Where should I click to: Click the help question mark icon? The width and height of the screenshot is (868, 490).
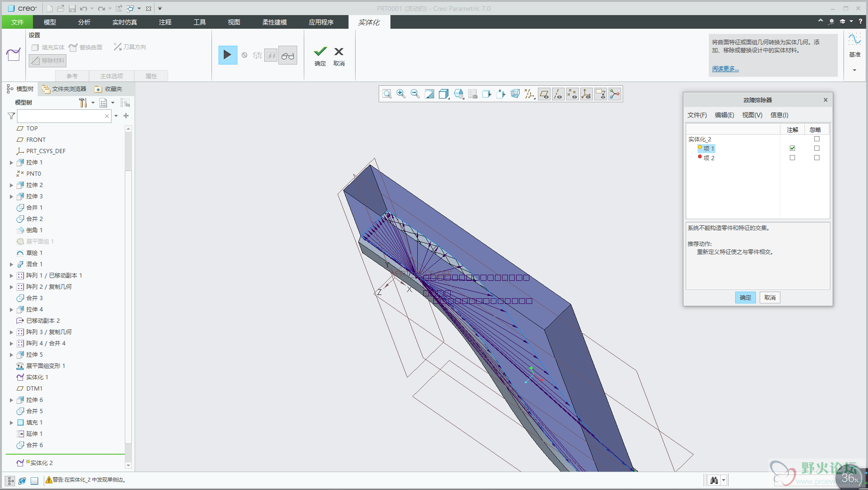(x=860, y=21)
